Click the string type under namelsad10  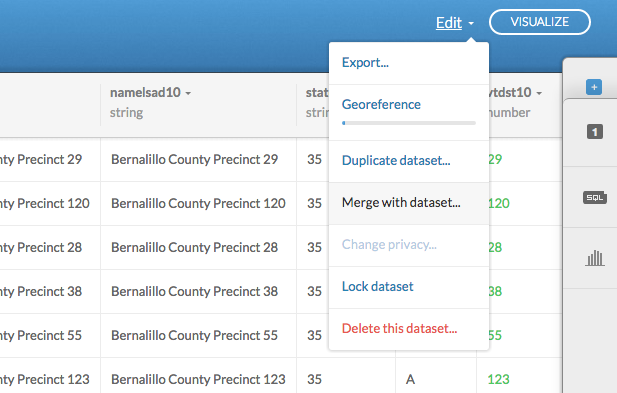click(126, 113)
